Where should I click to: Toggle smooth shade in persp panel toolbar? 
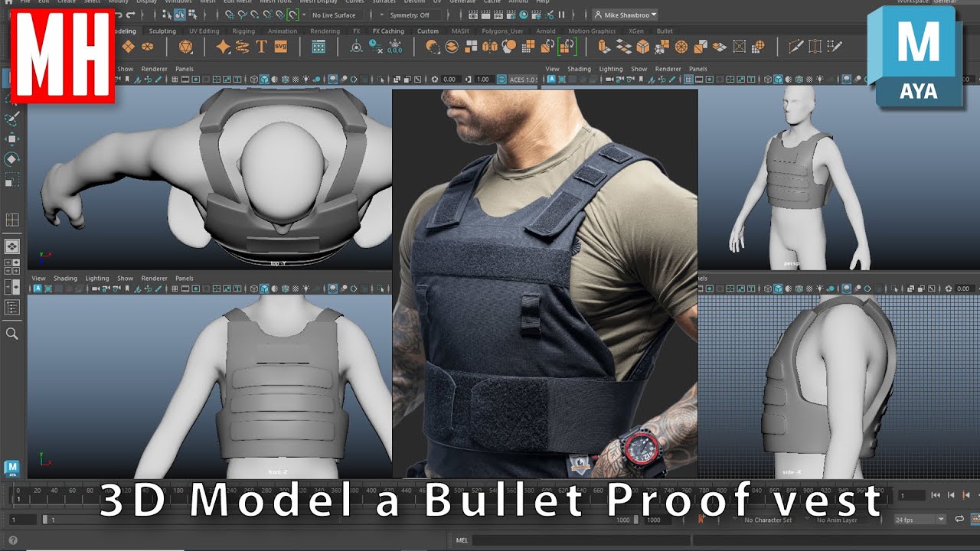[779, 79]
